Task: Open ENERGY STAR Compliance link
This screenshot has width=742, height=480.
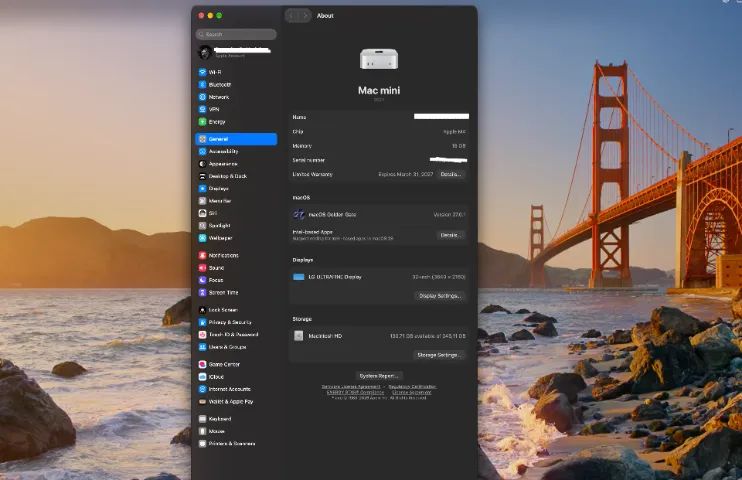Action: (355, 392)
